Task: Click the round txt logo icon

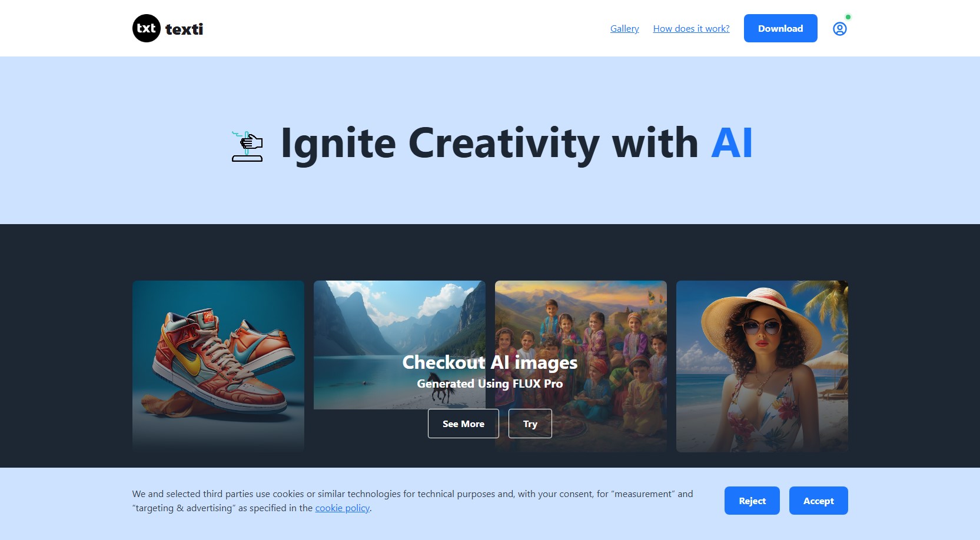Action: pos(147,28)
